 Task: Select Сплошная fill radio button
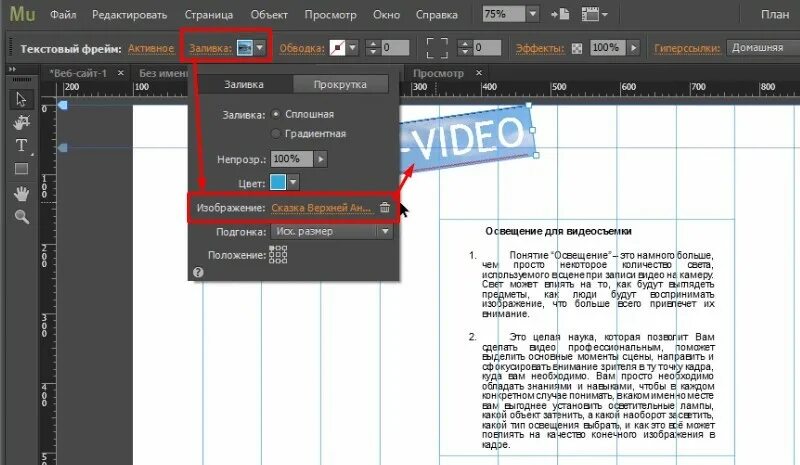(x=276, y=114)
